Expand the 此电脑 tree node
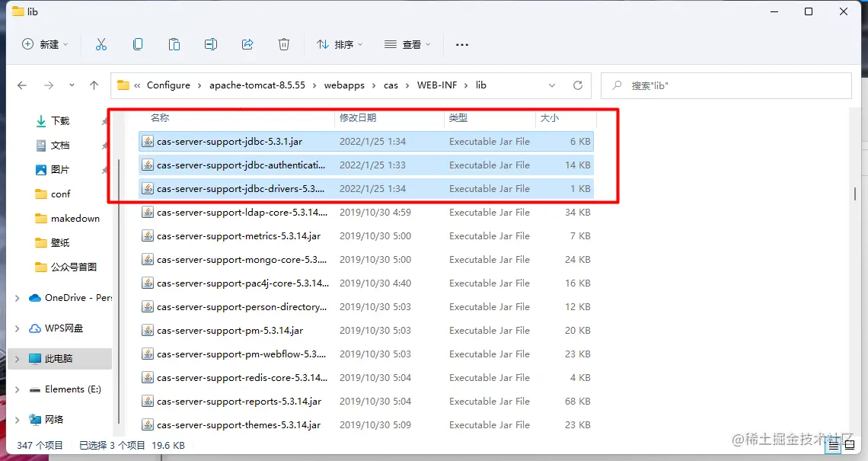 pyautogui.click(x=18, y=359)
